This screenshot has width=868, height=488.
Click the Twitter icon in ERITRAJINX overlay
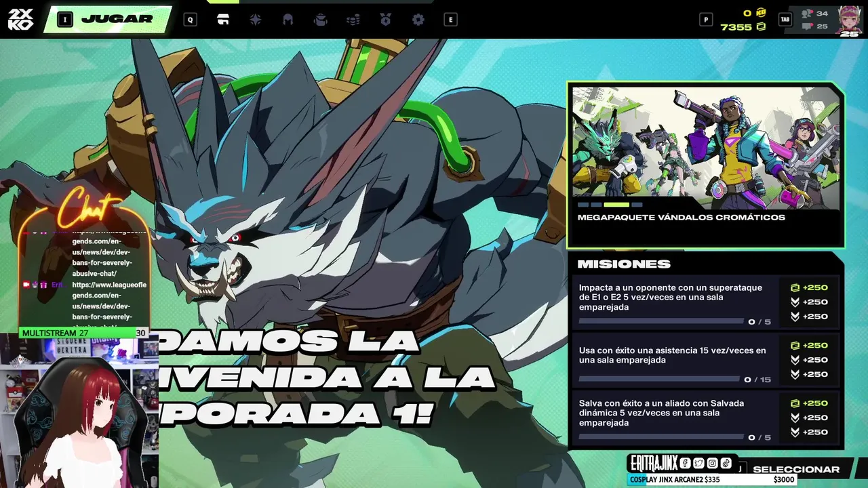coord(698,463)
